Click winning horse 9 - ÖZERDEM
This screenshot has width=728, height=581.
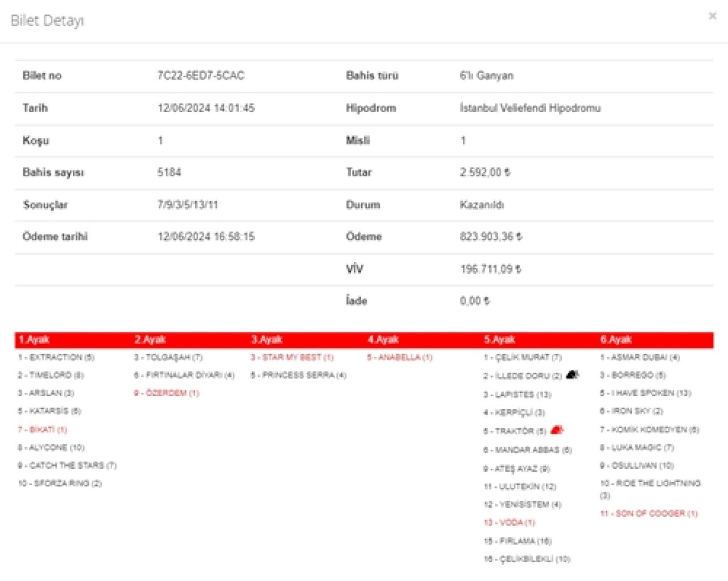tap(167, 393)
